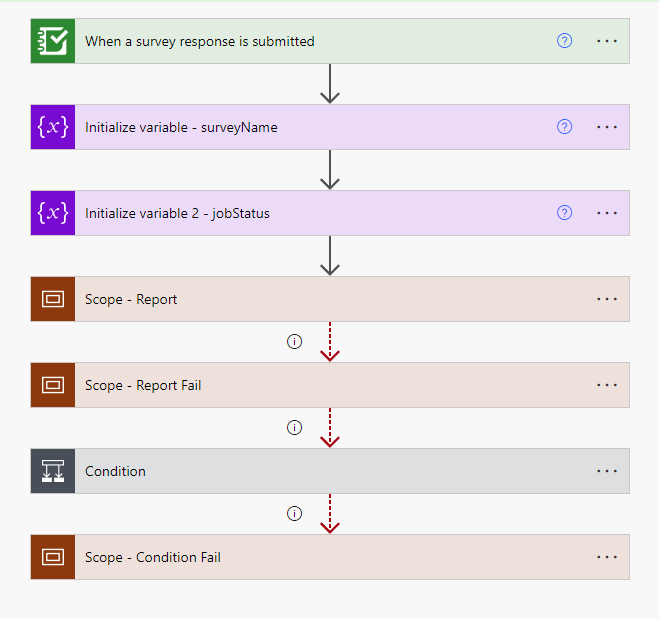Show run-after info above Scope - Report Fail
This screenshot has width=659, height=619.
tap(294, 341)
